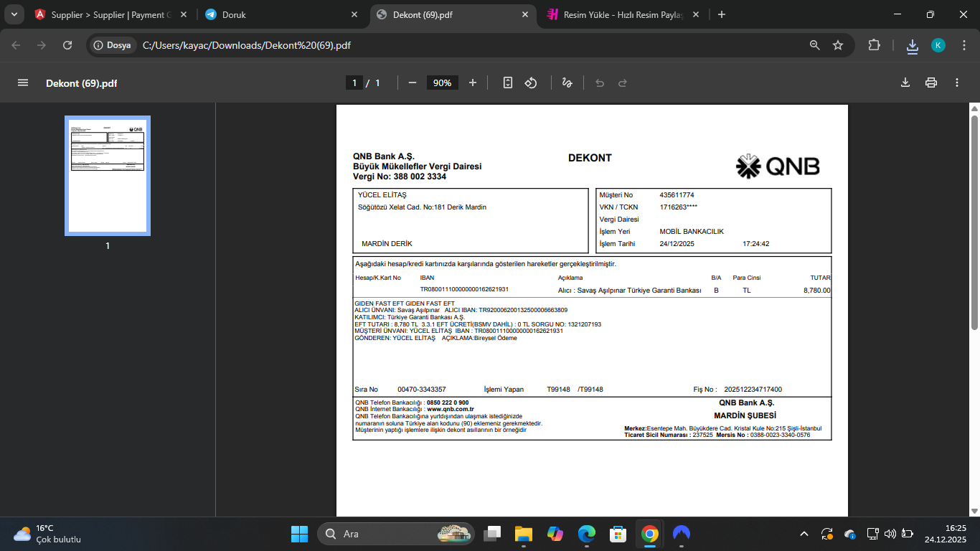The image size is (980, 551).
Task: Show hidden system tray icons
Action: click(804, 534)
